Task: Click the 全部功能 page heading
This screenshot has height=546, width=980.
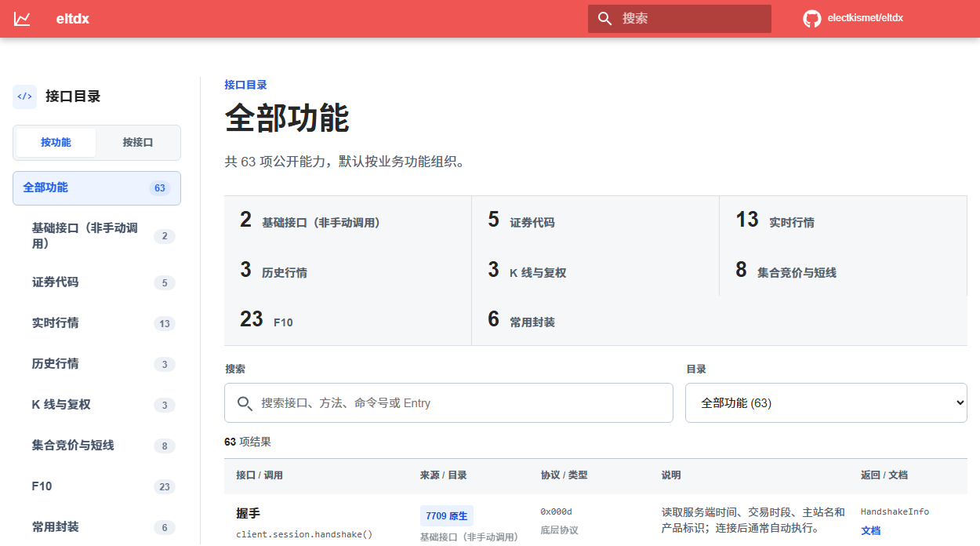Action: [x=287, y=118]
